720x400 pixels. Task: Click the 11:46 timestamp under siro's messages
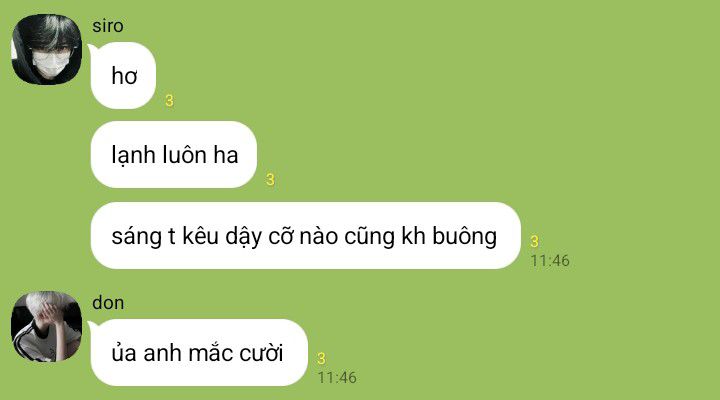(550, 261)
